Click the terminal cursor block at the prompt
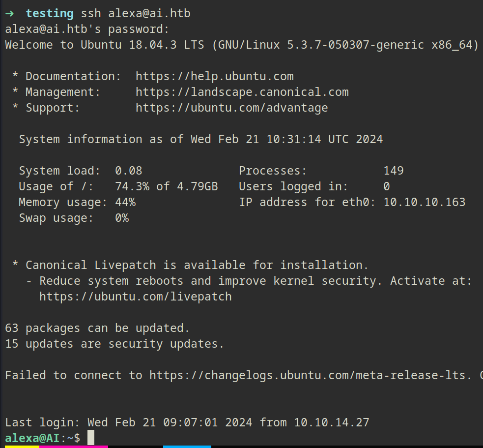Viewport: 483px width, 448px height. tap(91, 438)
